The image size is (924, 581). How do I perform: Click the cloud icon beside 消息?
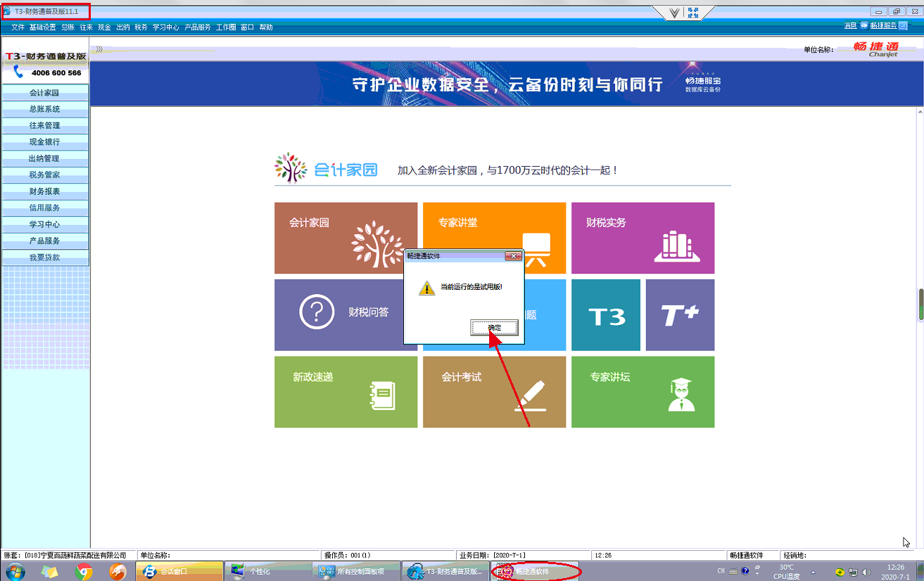(863, 25)
